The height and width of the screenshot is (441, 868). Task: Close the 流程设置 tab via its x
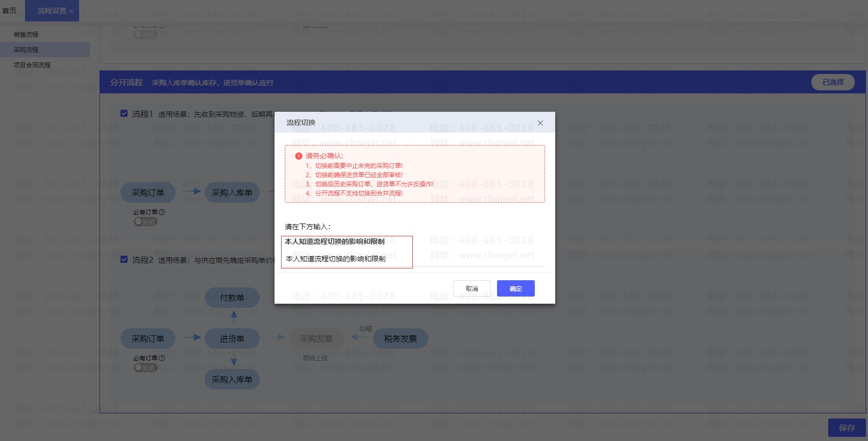tap(71, 11)
